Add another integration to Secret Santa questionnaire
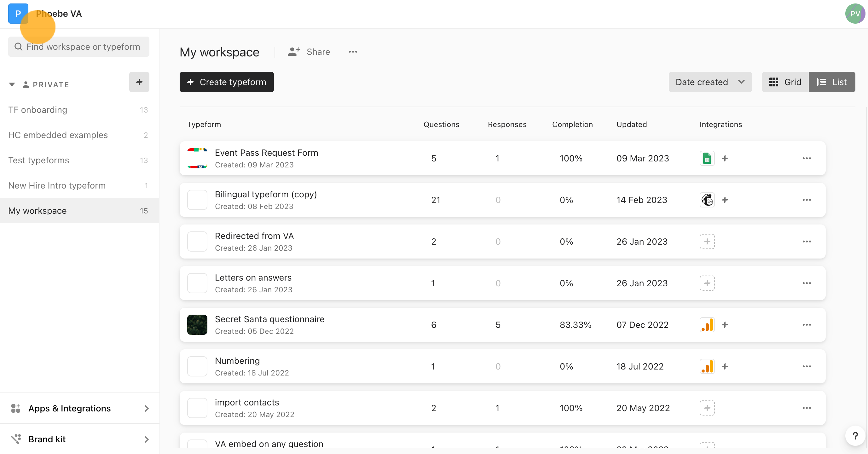 pos(725,325)
